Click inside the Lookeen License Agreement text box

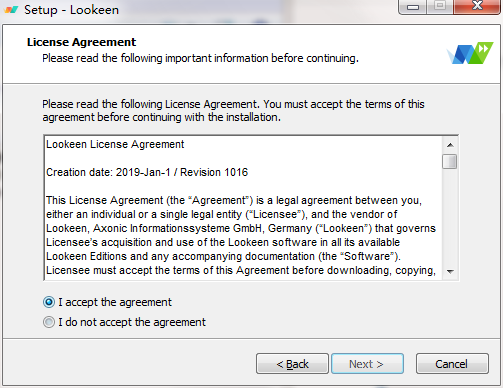click(x=243, y=208)
